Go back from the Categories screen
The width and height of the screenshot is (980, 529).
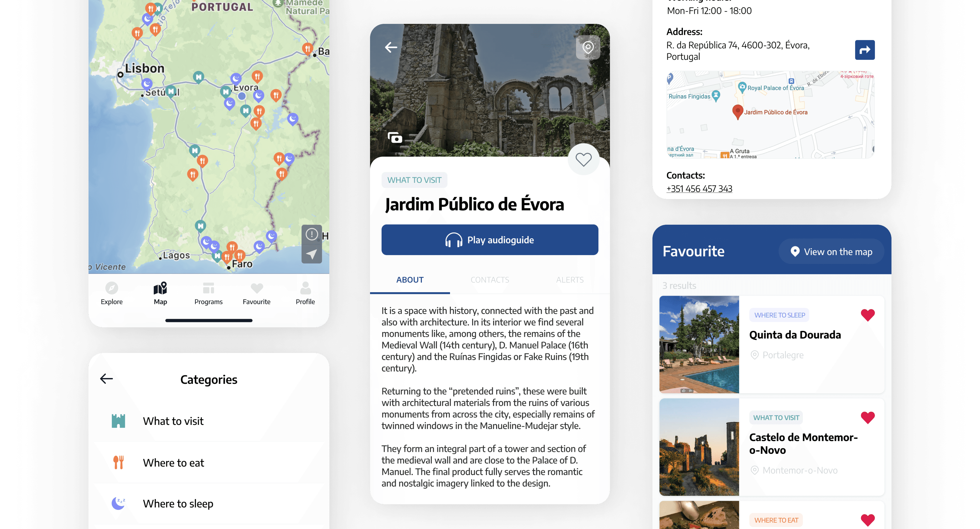click(x=107, y=379)
